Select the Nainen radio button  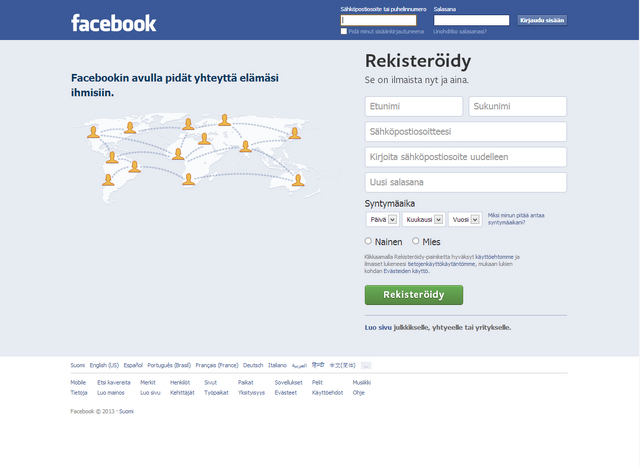[368, 241]
